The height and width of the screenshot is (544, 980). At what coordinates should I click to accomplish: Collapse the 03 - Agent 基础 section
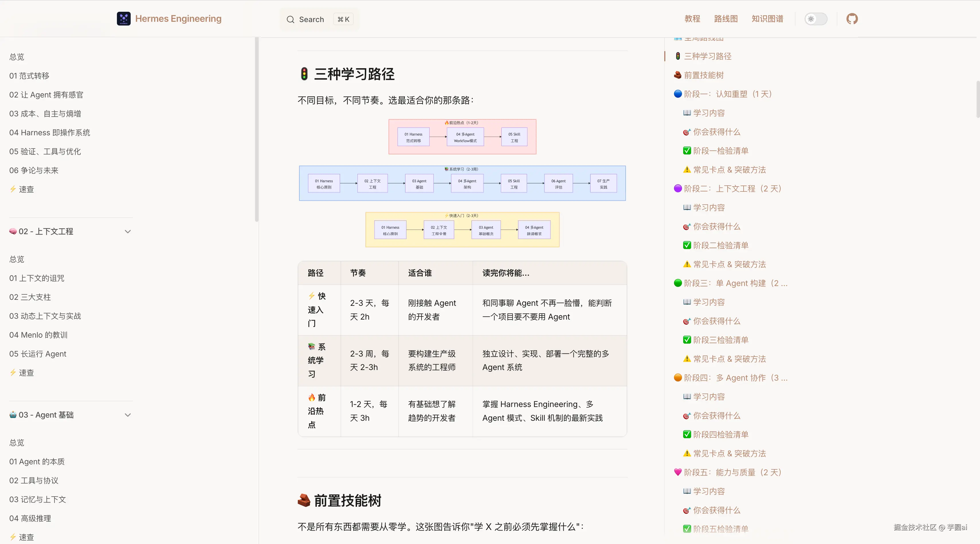[128, 415]
